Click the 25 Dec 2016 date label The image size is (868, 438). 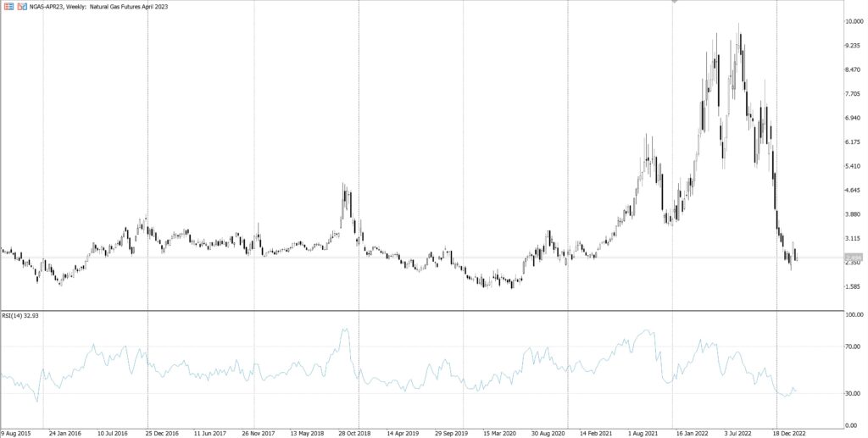point(162,431)
